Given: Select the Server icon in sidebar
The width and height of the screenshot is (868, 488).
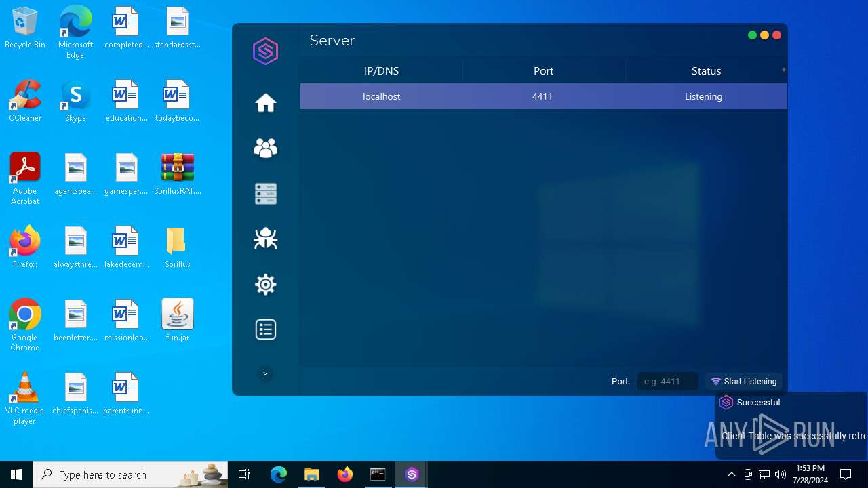Looking at the screenshot, I should (265, 194).
